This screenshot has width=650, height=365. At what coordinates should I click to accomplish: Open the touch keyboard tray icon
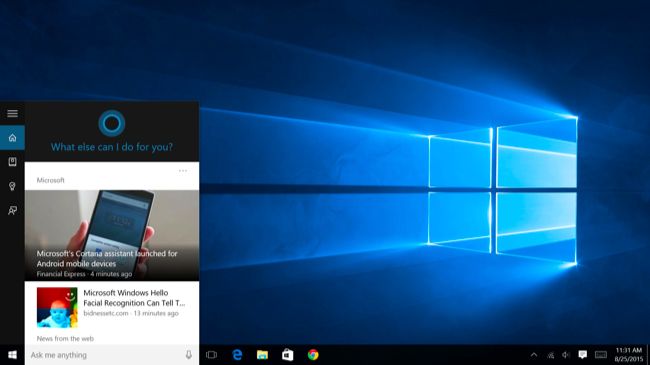601,355
